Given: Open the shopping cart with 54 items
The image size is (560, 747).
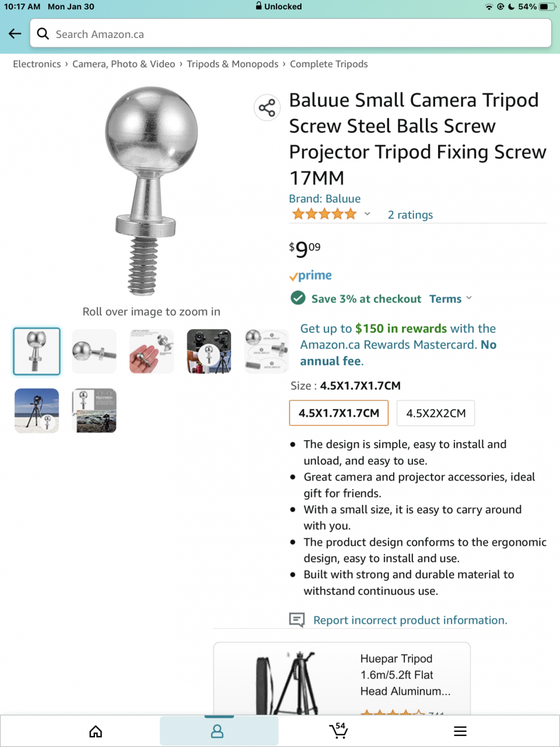Looking at the screenshot, I should point(338,730).
